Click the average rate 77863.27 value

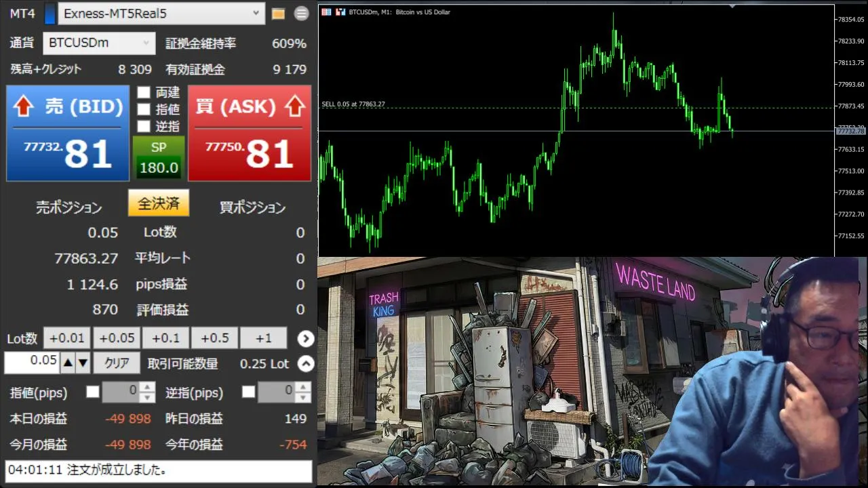[86, 258]
